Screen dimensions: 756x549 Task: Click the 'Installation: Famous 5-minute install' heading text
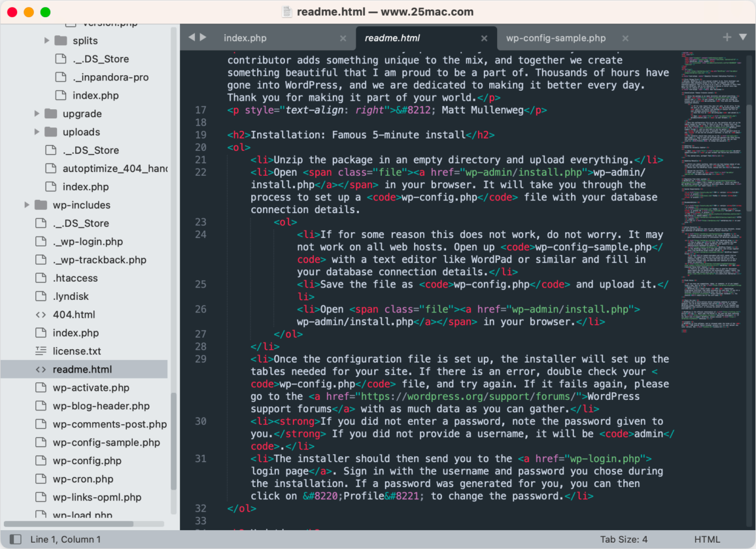tap(358, 135)
